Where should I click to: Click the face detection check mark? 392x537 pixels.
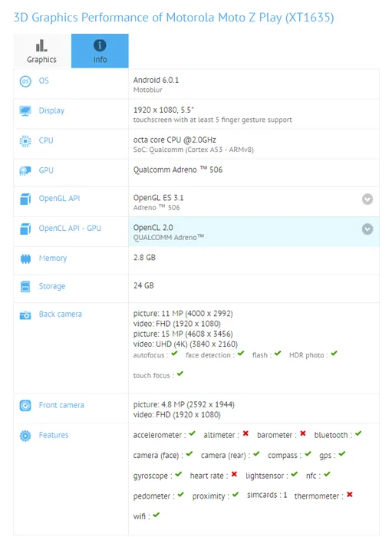click(241, 354)
